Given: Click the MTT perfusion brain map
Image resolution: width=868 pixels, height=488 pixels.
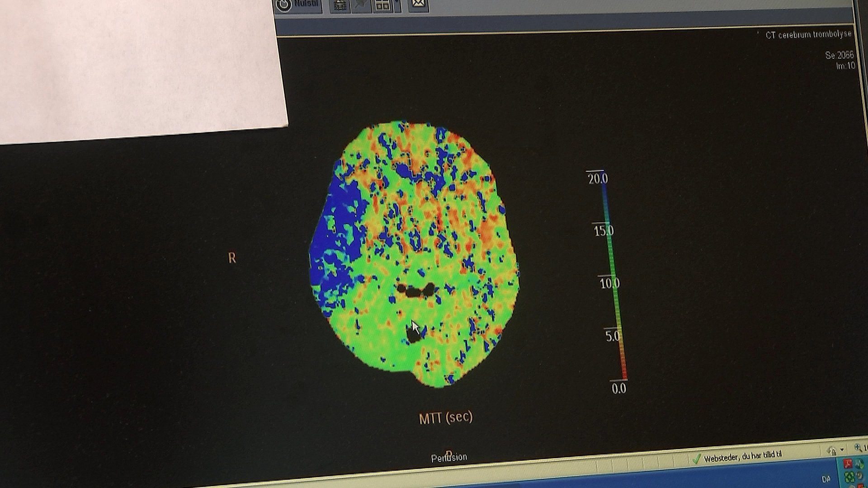Looking at the screenshot, I should click(x=414, y=254).
